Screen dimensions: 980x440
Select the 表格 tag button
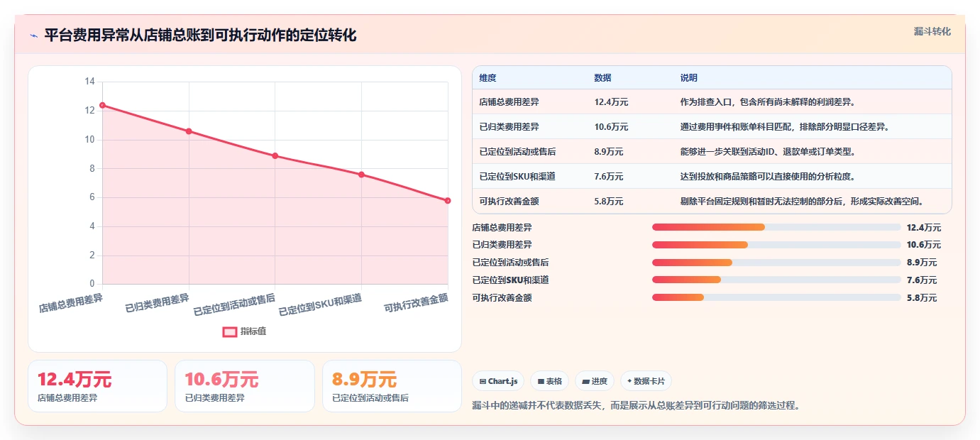550,381
